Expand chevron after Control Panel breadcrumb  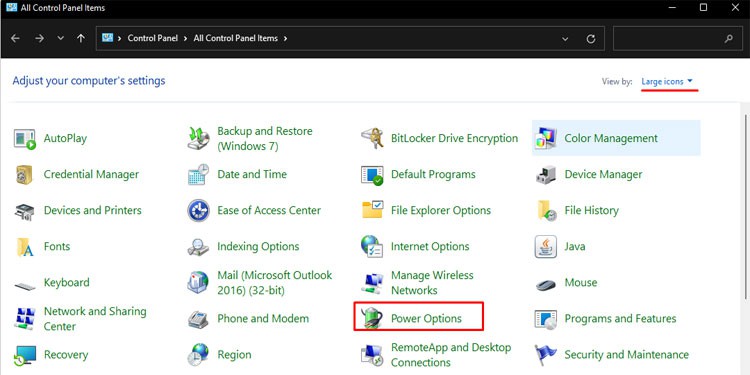(186, 38)
